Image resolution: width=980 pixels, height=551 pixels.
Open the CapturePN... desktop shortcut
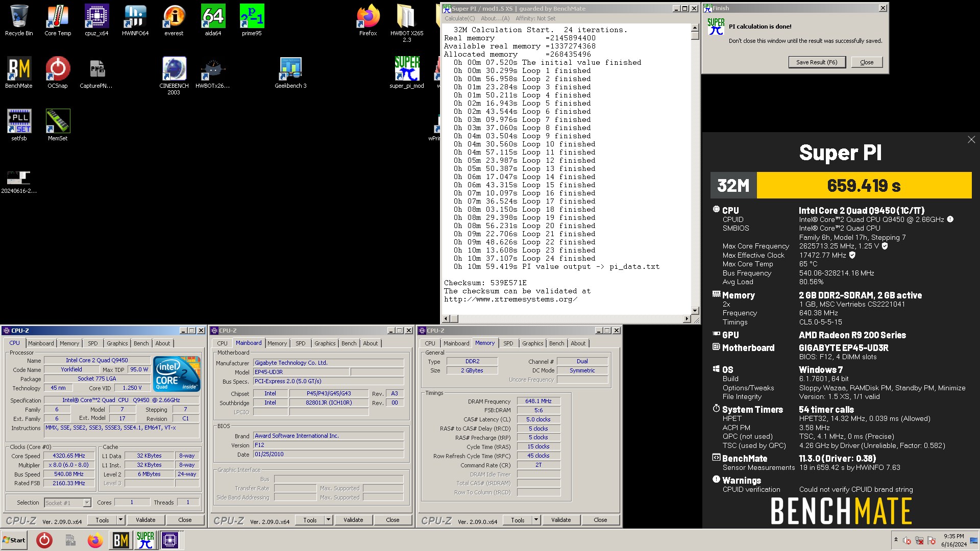(x=96, y=73)
